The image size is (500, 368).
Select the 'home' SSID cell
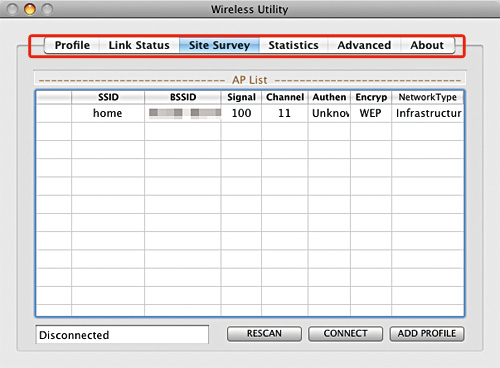[108, 113]
